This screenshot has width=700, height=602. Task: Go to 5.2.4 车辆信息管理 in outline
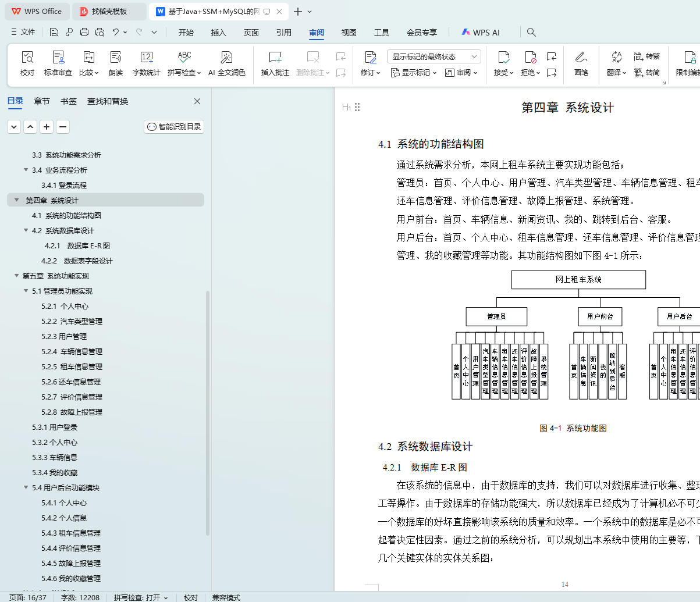(72, 351)
